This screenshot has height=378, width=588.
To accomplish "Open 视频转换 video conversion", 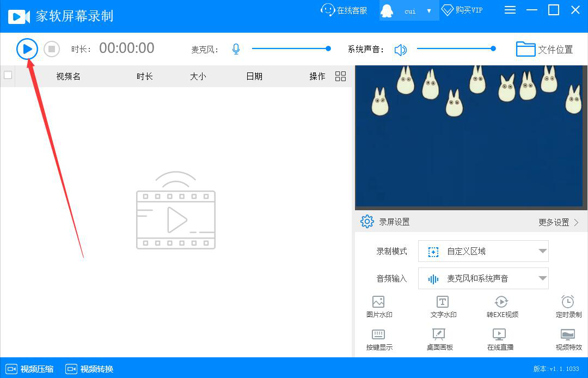I will coord(89,369).
